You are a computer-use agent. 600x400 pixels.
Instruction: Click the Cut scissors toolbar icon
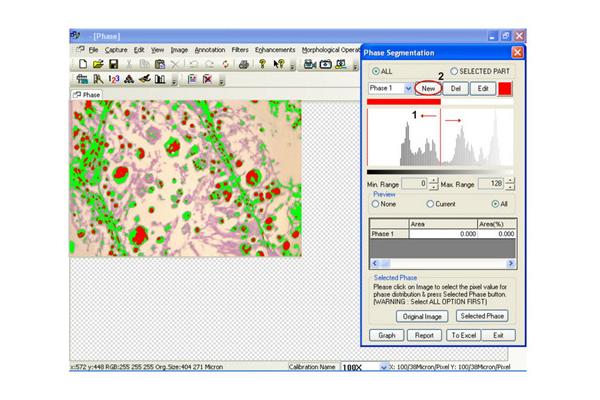(129, 64)
